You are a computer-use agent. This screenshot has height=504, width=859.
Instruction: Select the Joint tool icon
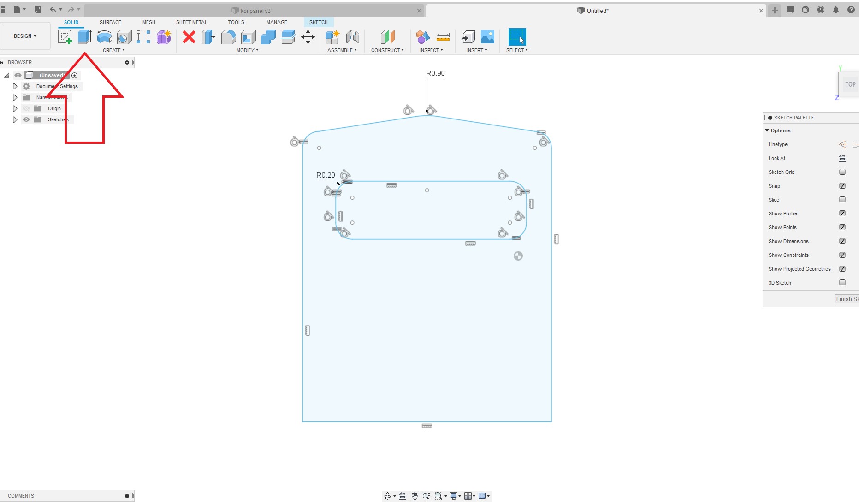click(x=353, y=37)
